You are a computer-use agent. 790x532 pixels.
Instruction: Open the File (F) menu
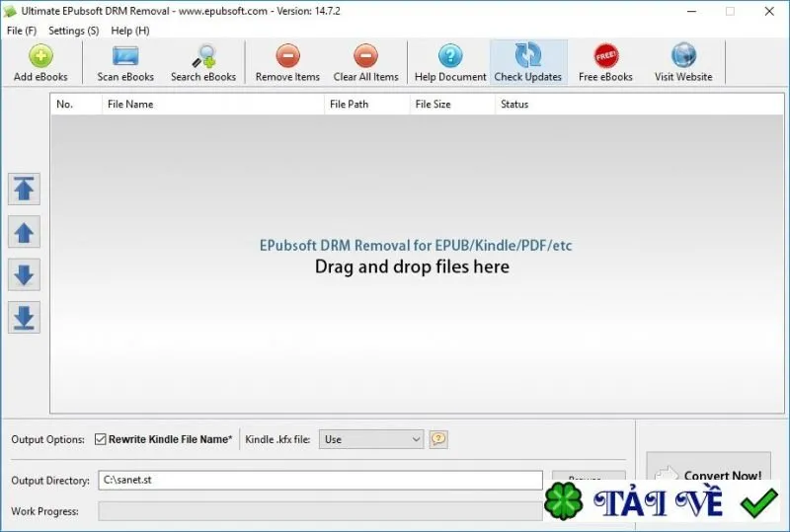pyautogui.click(x=22, y=31)
